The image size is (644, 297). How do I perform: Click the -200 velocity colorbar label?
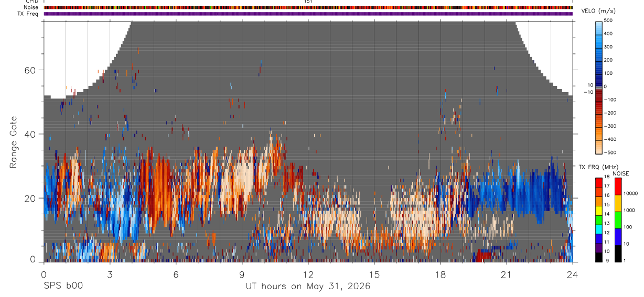611,113
